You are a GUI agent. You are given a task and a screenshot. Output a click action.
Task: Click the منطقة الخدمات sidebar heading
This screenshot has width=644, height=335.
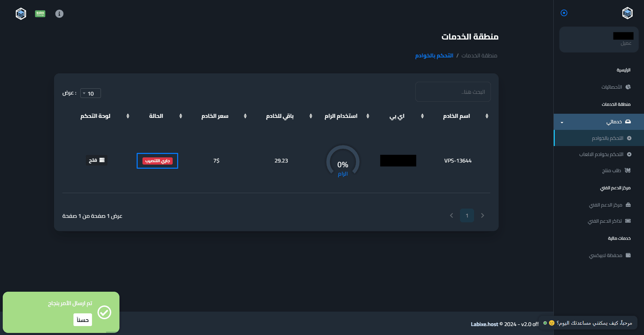tap(616, 104)
